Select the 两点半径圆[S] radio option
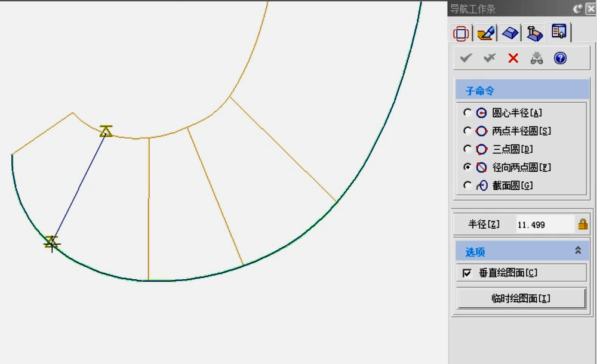This screenshot has height=364, width=597. 467,131
